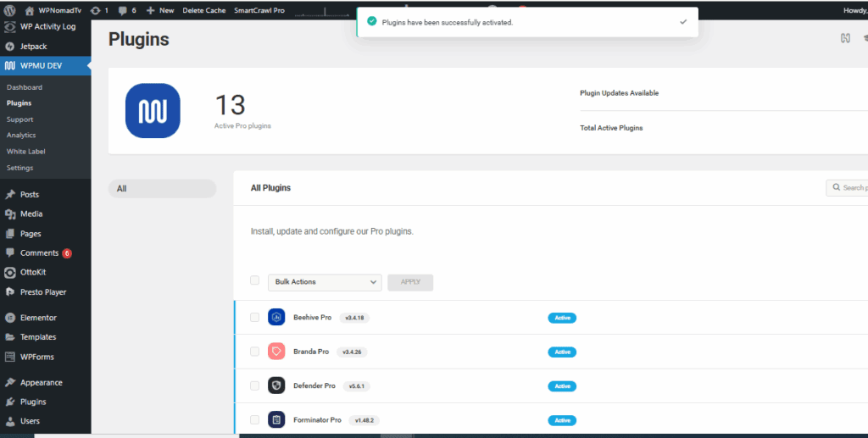
Task: Open WPMU DEV Analytics submenu
Action: click(21, 135)
